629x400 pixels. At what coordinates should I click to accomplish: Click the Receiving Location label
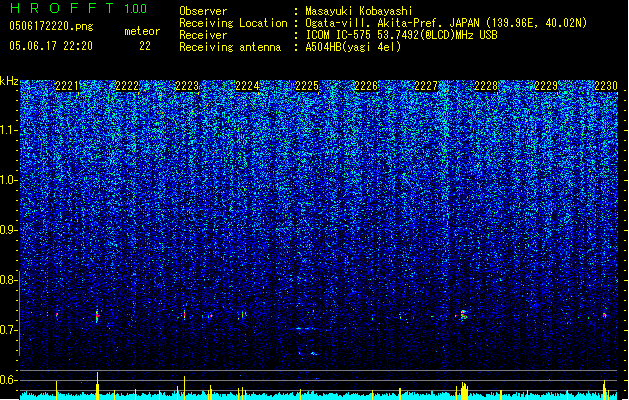click(x=233, y=23)
